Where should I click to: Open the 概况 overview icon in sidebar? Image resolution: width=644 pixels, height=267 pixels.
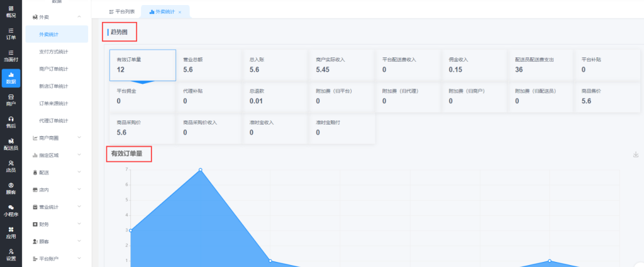[x=11, y=11]
